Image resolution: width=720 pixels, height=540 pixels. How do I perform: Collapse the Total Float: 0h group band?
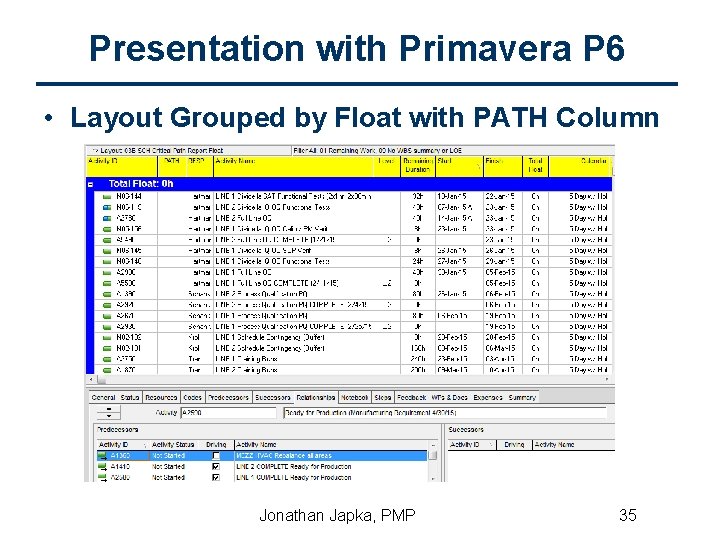pos(90,185)
